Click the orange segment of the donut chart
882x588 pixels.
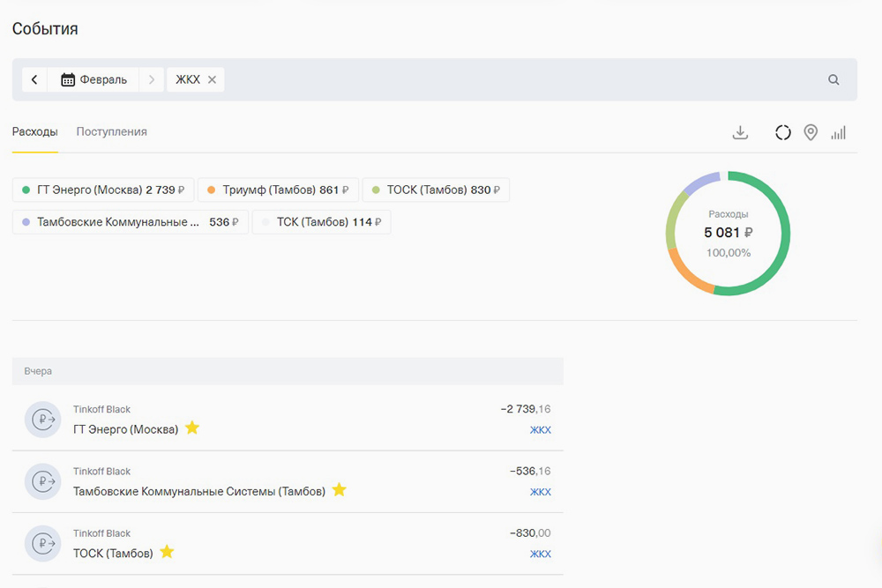click(686, 274)
